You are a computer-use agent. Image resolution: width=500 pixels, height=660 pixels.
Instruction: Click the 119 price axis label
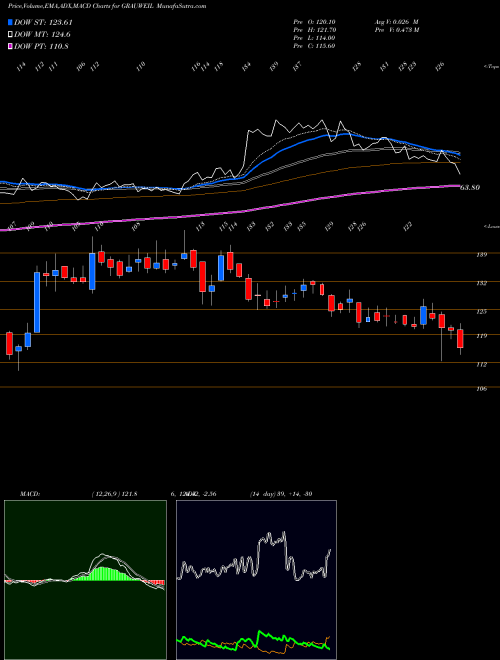pos(482,336)
